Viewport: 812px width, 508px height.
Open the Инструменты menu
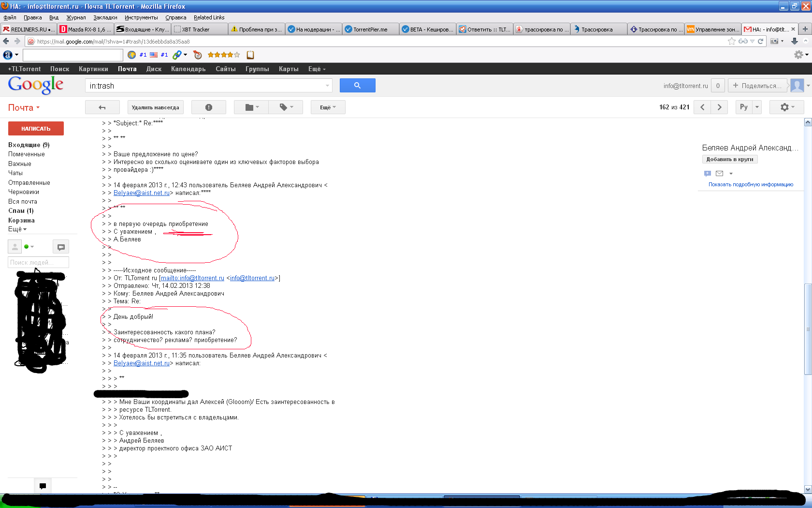click(141, 17)
